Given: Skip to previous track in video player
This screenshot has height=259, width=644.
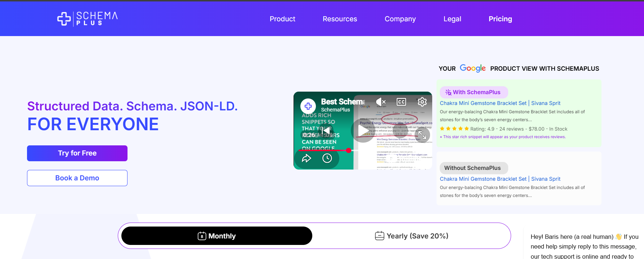Looking at the screenshot, I should click(x=326, y=131).
